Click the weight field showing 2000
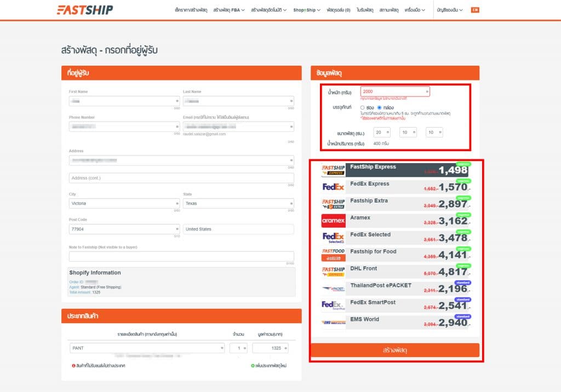 tap(395, 91)
